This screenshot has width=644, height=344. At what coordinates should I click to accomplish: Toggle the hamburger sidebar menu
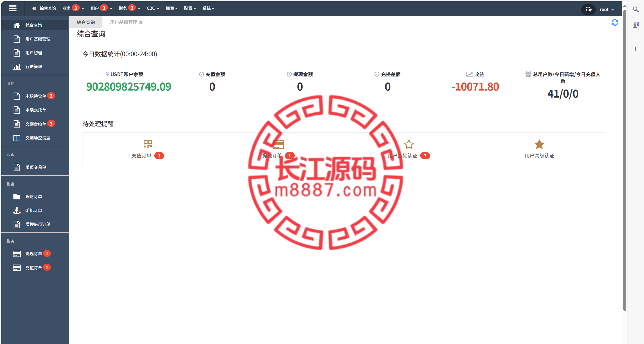(13, 8)
